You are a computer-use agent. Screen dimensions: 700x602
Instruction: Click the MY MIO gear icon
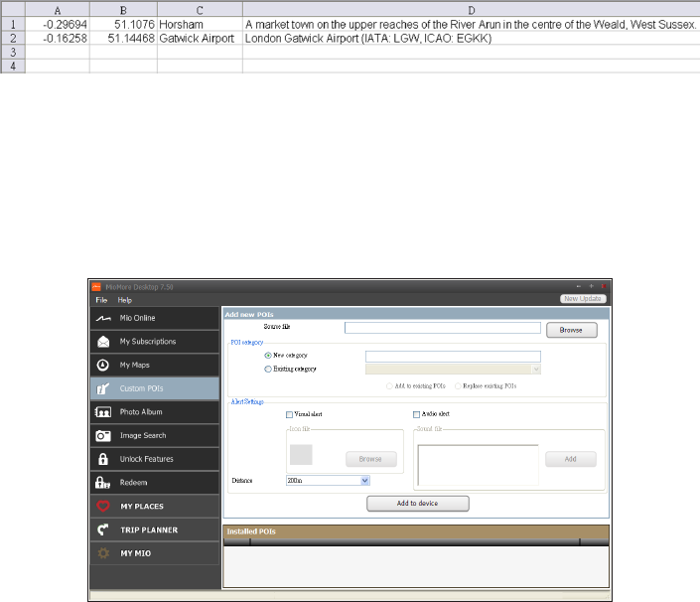[x=103, y=553]
